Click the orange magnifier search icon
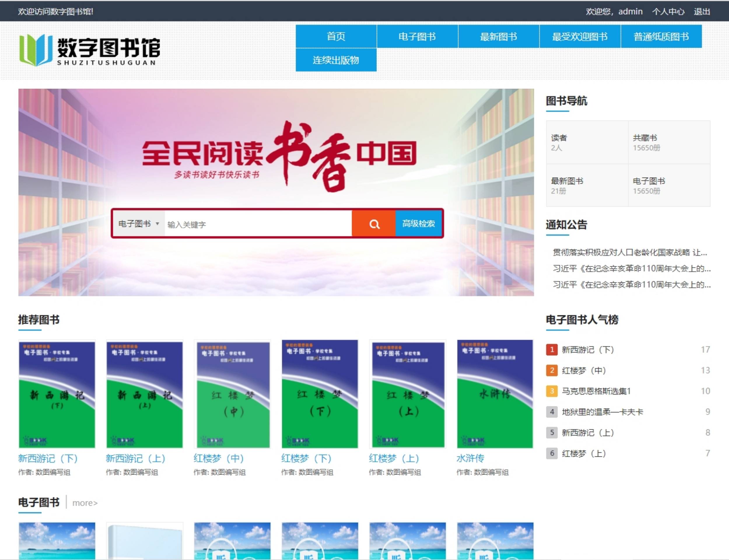Image resolution: width=729 pixels, height=560 pixels. pyautogui.click(x=374, y=224)
